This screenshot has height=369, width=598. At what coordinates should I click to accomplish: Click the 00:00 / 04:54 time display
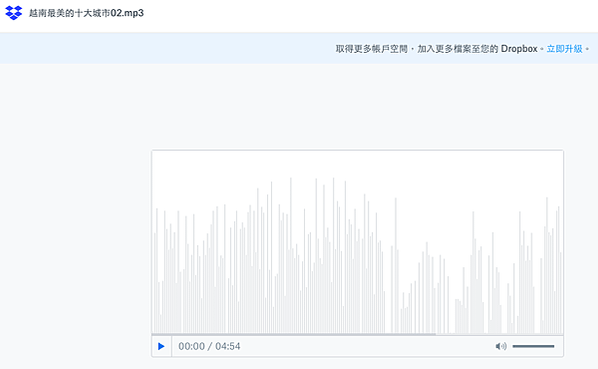tap(209, 346)
